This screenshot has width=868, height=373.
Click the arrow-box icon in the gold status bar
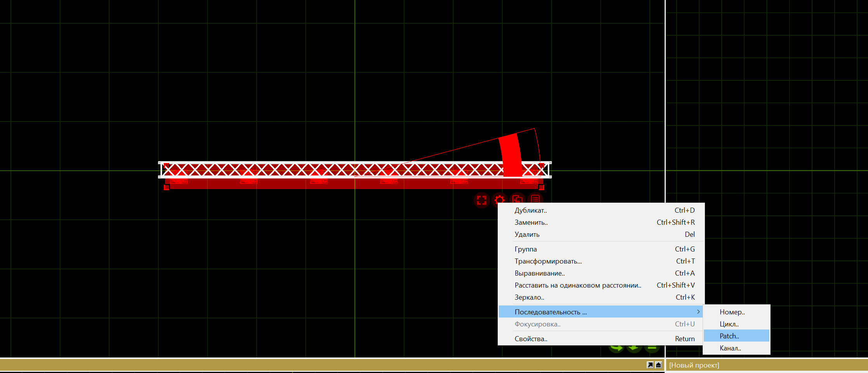pos(650,365)
